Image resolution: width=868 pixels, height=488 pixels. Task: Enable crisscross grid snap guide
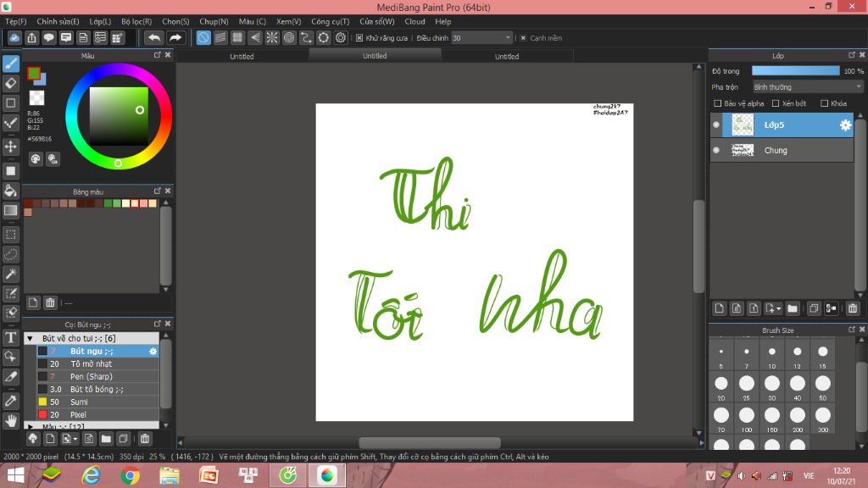tap(237, 37)
